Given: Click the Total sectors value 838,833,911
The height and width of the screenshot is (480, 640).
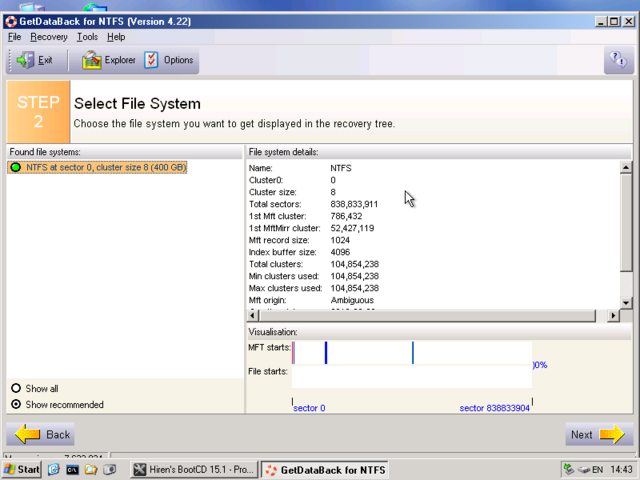Looking at the screenshot, I should point(354,204).
